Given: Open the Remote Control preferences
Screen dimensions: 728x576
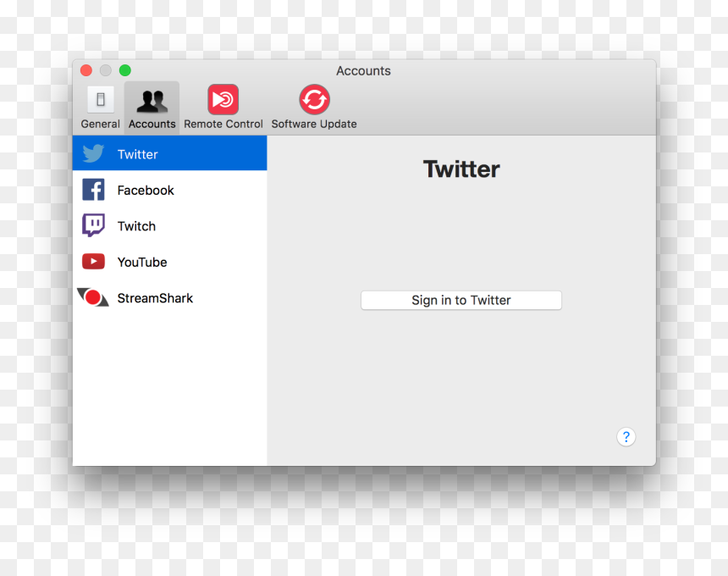Looking at the screenshot, I should (223, 108).
